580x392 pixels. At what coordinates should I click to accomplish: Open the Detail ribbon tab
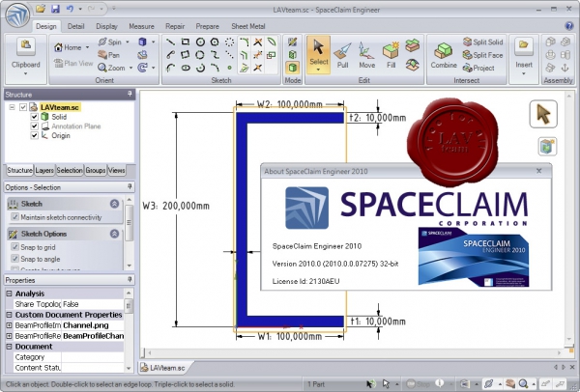click(x=75, y=26)
